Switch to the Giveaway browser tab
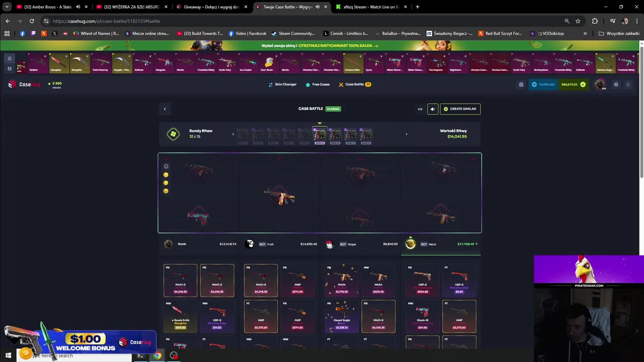Image resolution: width=644 pixels, height=362 pixels. [x=211, y=7]
